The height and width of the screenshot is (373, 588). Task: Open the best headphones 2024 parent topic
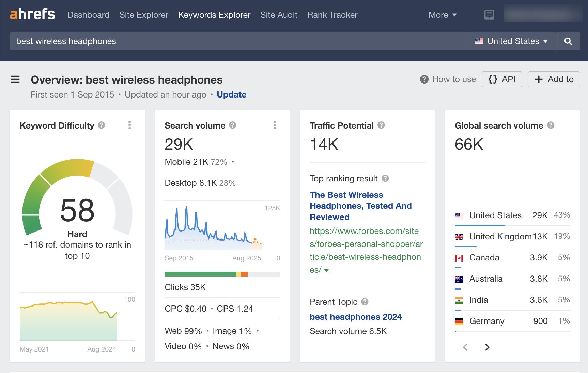pos(356,317)
